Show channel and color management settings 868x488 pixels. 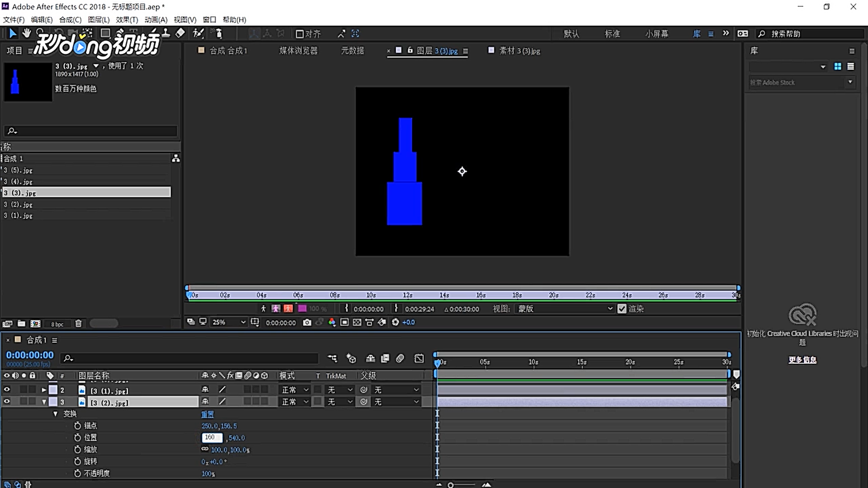point(332,322)
